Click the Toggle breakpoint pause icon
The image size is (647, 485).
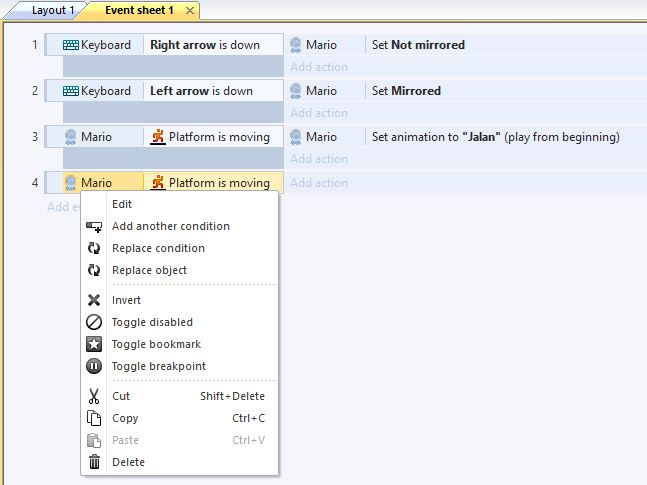(x=94, y=366)
